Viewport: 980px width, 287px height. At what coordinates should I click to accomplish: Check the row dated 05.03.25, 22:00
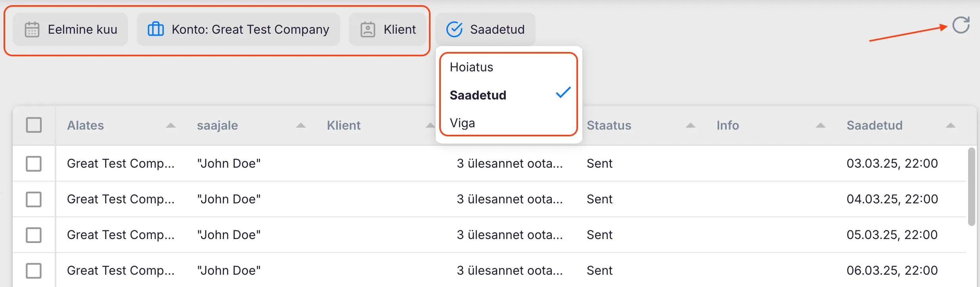pos(34,235)
